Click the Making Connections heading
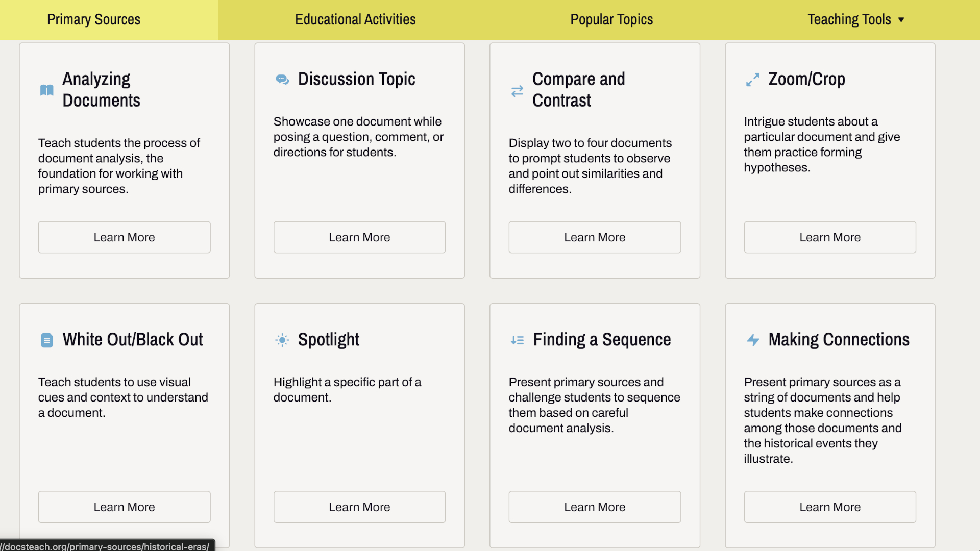The image size is (980, 551). 839,340
